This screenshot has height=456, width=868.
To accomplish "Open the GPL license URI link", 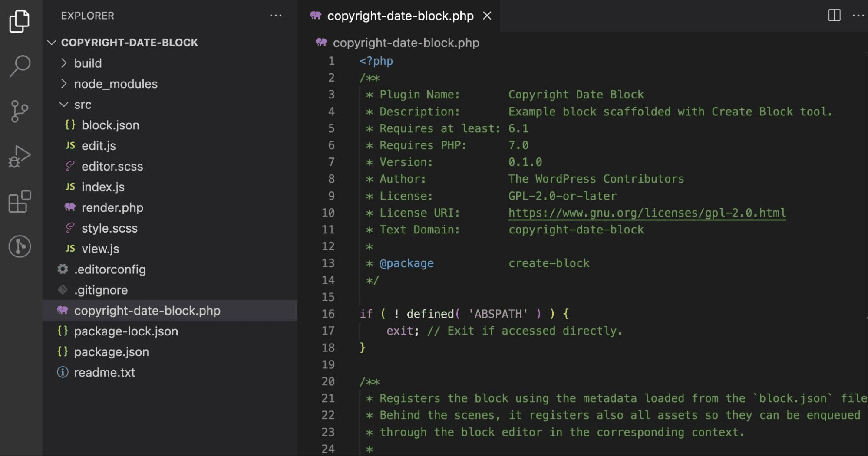I will (x=647, y=213).
